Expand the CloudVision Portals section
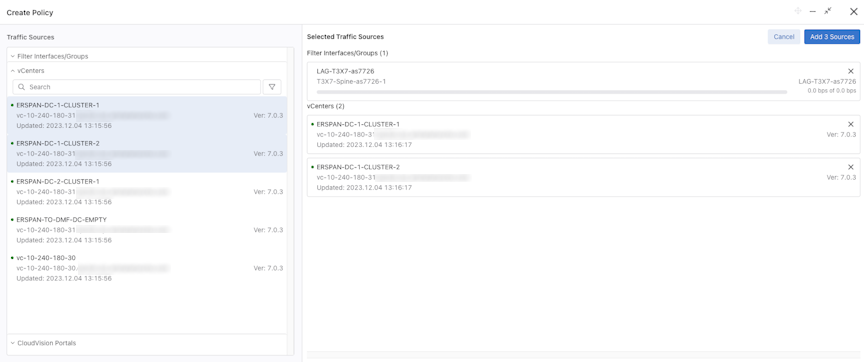The height and width of the screenshot is (362, 864). click(147, 343)
